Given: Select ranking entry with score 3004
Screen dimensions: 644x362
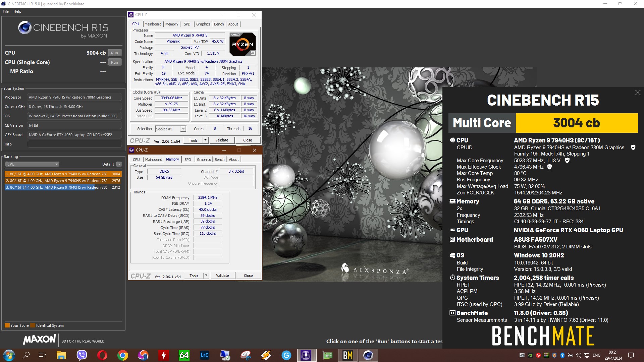Looking at the screenshot, I should click(x=63, y=174).
